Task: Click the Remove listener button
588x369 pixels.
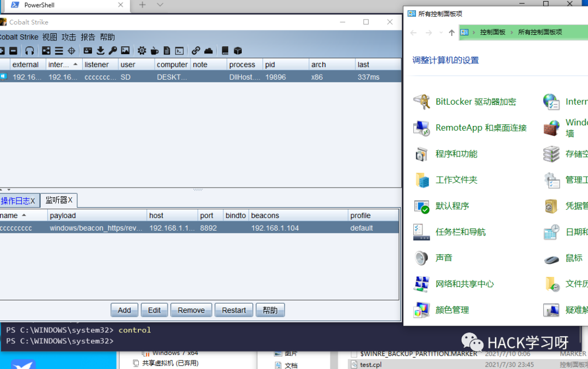Action: [191, 310]
